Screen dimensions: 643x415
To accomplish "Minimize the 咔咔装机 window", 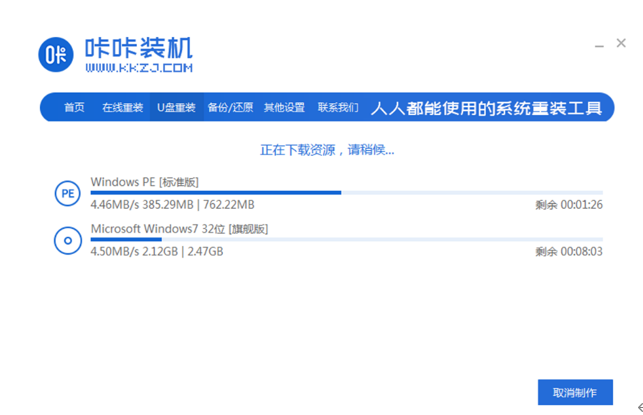I will [599, 46].
